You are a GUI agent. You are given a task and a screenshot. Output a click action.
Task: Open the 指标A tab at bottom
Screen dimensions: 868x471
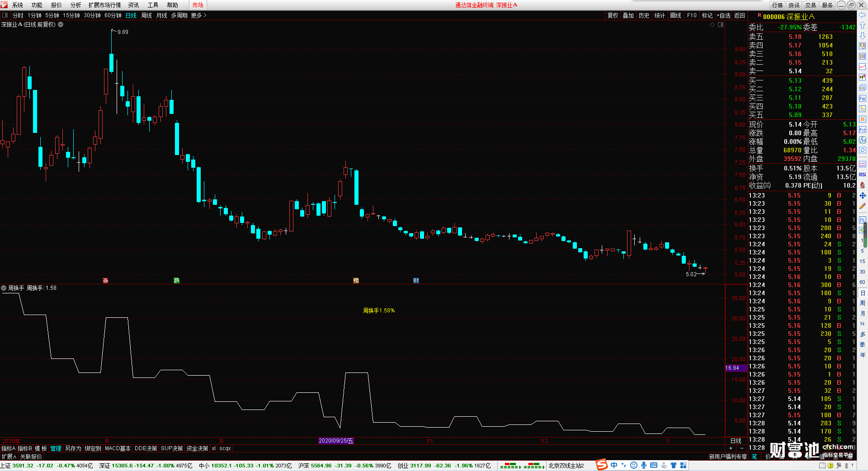8,448
